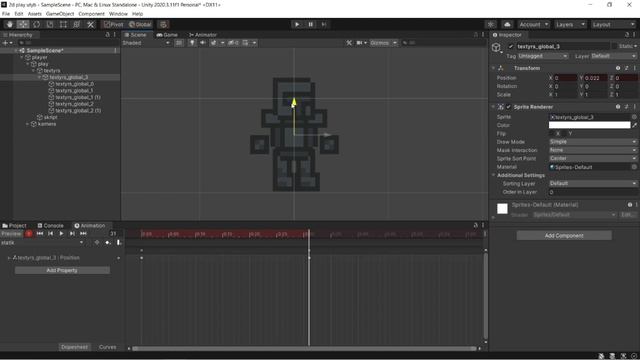Switch to the Project tab

(14, 226)
